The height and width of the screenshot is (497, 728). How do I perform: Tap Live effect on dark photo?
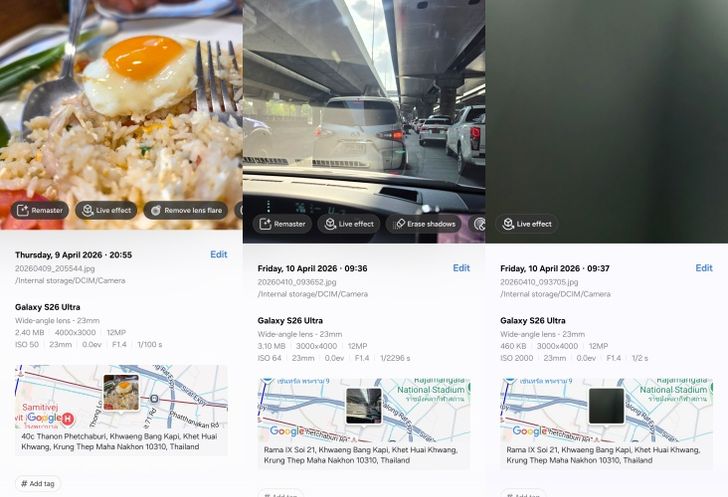pyautogui.click(x=527, y=224)
